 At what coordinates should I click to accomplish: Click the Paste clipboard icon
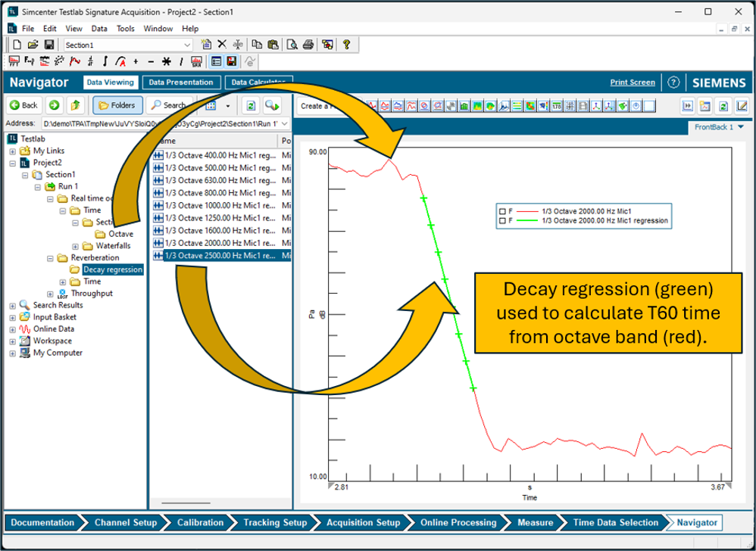tap(273, 45)
